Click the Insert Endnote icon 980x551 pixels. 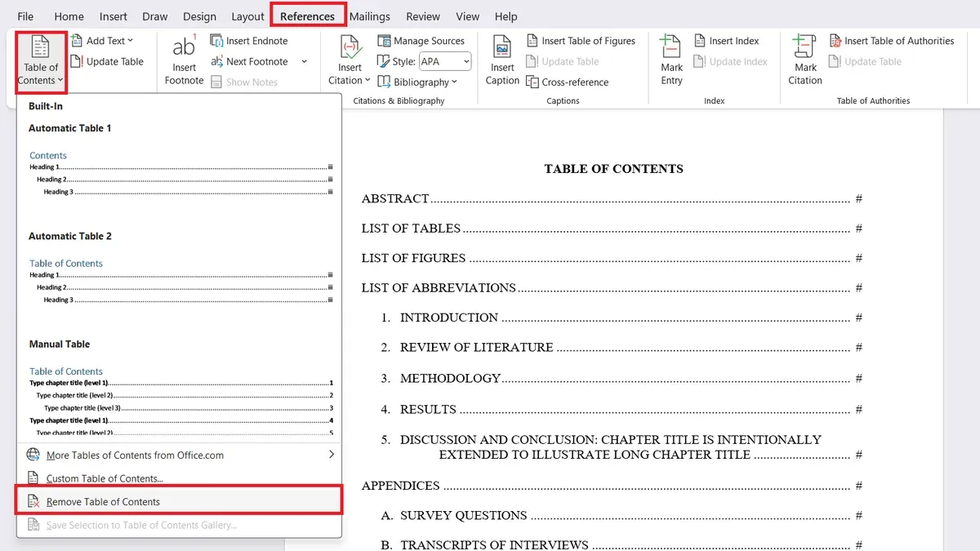click(x=216, y=41)
